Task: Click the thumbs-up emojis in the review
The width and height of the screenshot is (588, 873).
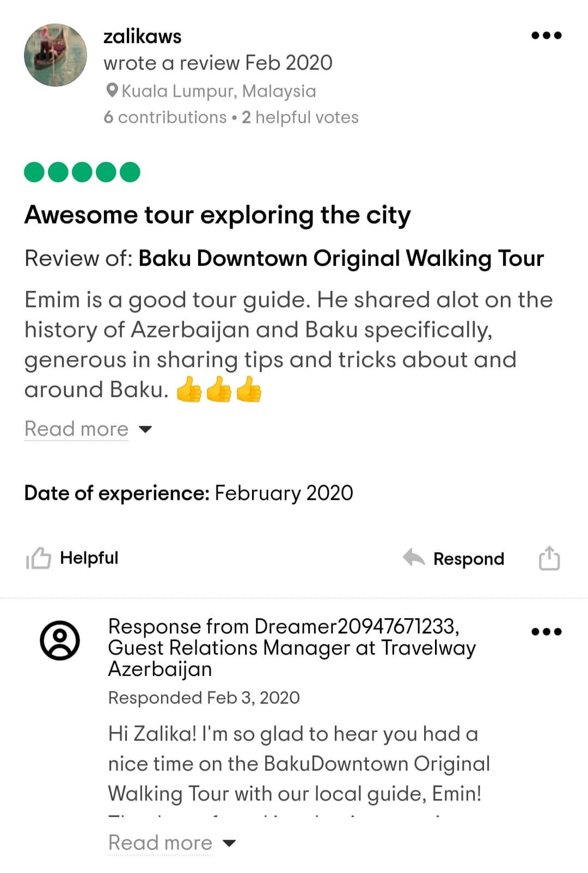Action: 219,389
